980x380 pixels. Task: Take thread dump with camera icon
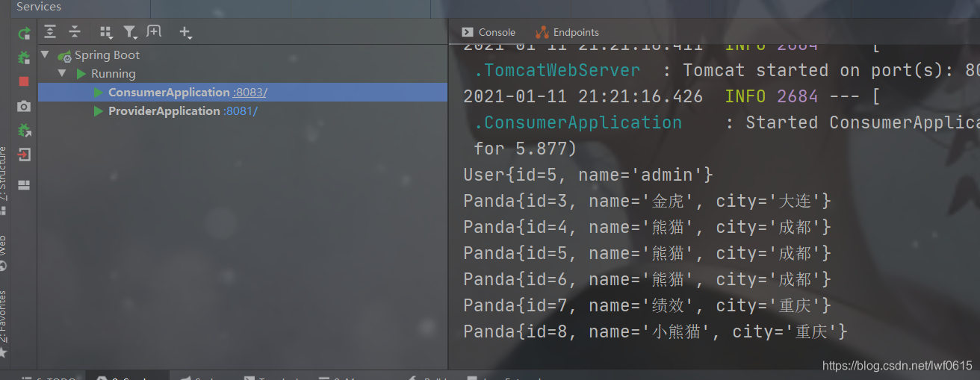click(24, 107)
